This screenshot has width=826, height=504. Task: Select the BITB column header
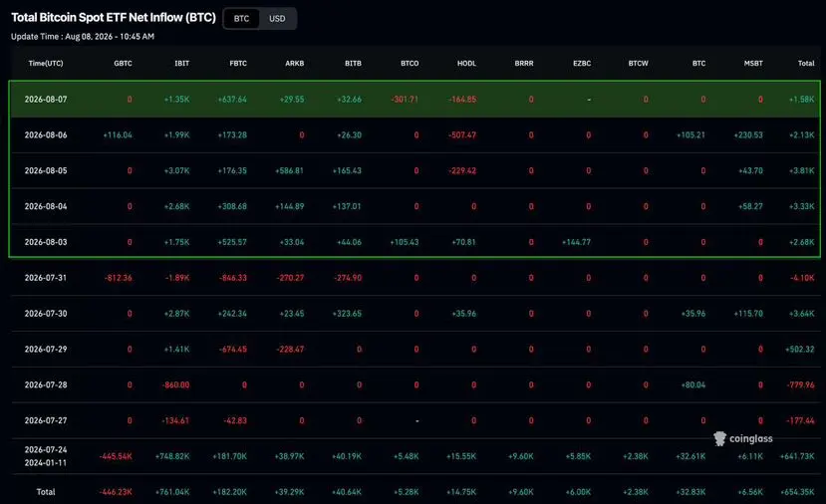click(353, 63)
